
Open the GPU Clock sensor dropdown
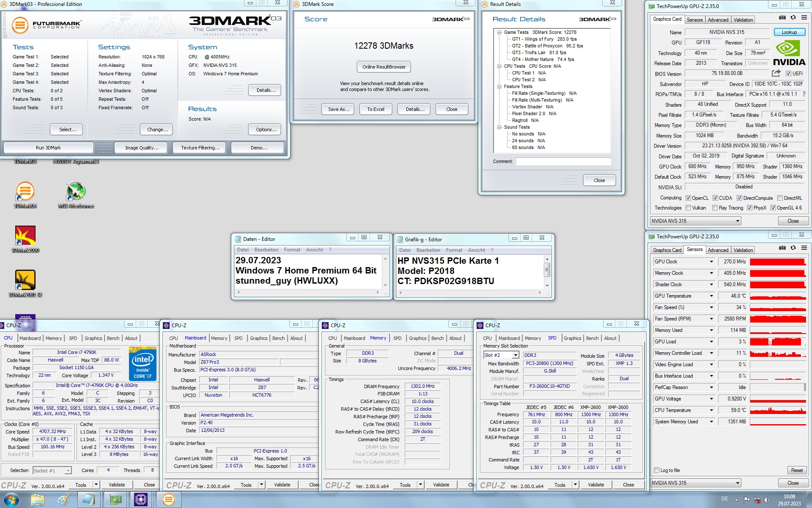click(x=711, y=262)
